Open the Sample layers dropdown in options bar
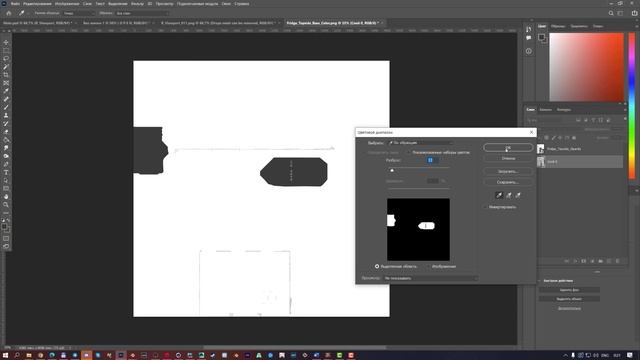Screen dimensions: 640x360 pyautogui.click(x=142, y=13)
